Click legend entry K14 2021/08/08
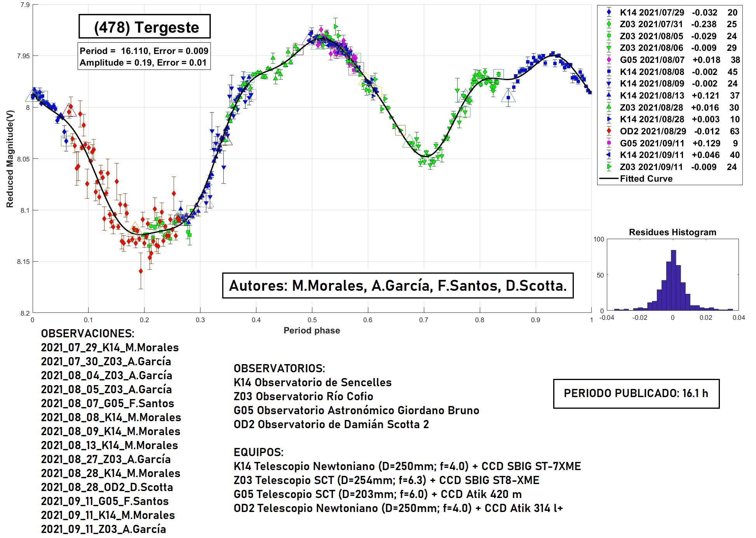Viewport: 756px width, 538px height. (x=670, y=72)
